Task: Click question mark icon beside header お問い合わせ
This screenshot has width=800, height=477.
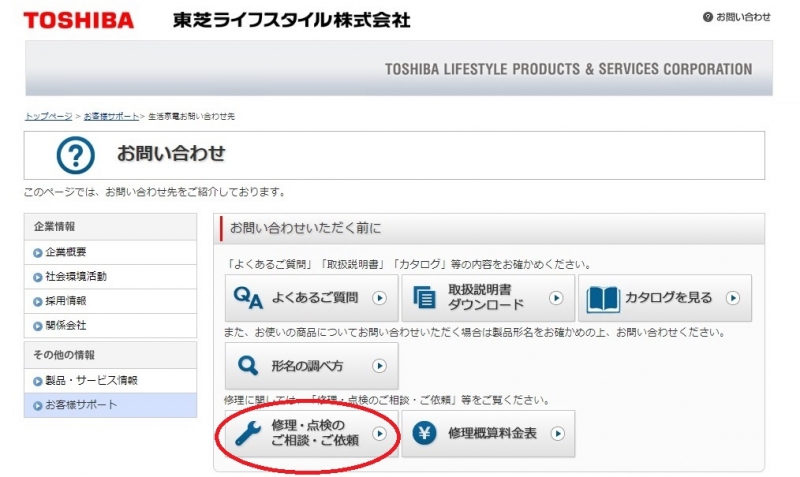Action: [x=708, y=17]
